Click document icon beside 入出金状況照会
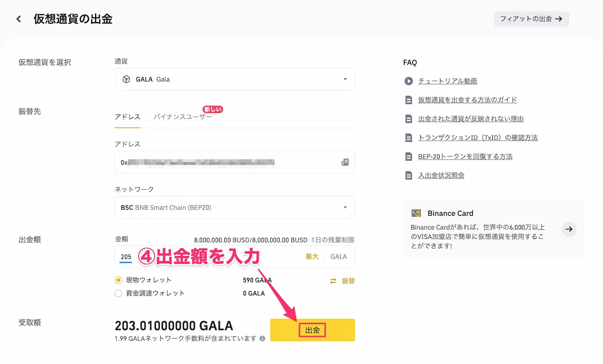Image resolution: width=603 pixels, height=364 pixels. 408,175
